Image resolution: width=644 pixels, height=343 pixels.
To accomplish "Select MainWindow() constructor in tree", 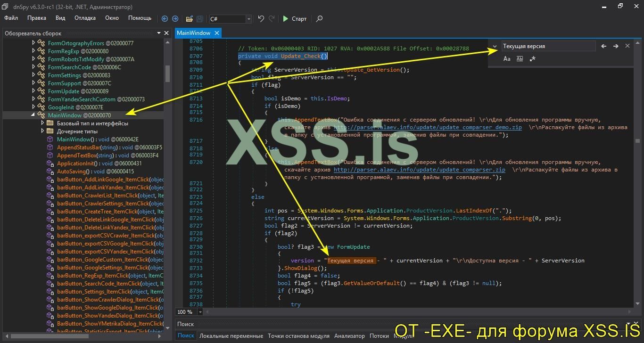I will coord(98,139).
